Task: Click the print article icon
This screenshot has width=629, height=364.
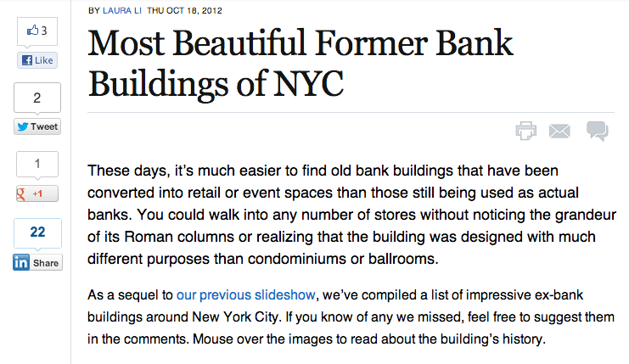Action: pyautogui.click(x=526, y=131)
